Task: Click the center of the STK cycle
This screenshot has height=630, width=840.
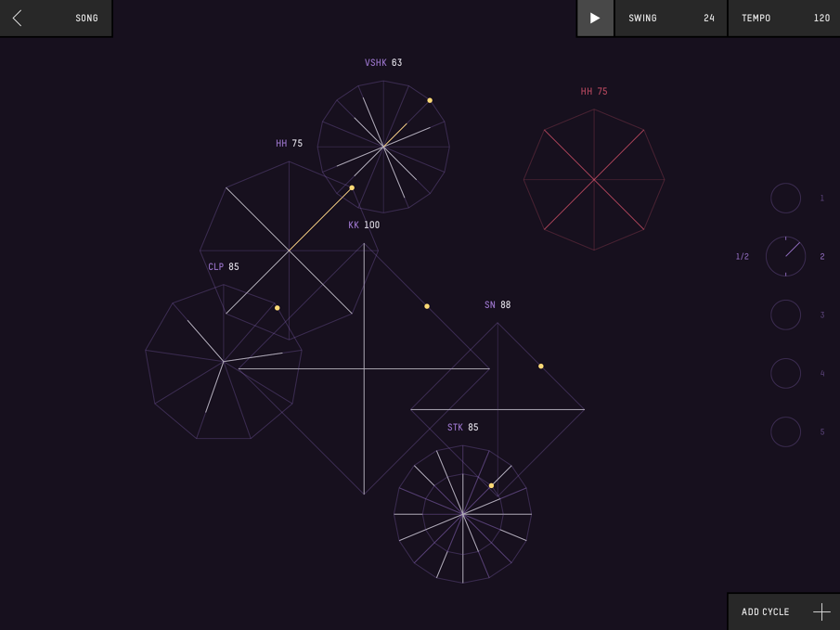Action: 463,514
